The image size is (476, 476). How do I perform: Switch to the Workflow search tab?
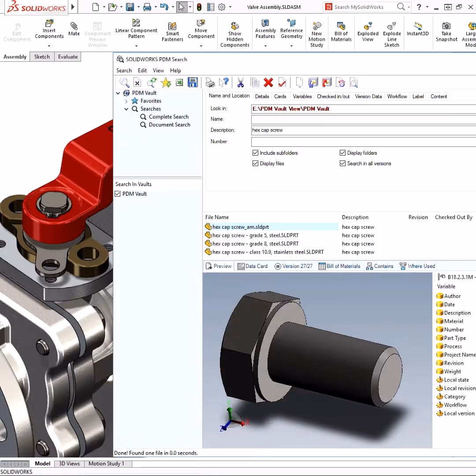pos(397,97)
